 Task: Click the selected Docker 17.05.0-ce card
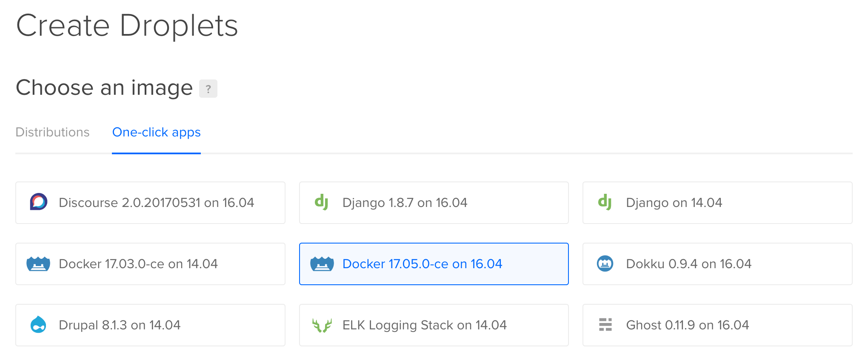(434, 264)
